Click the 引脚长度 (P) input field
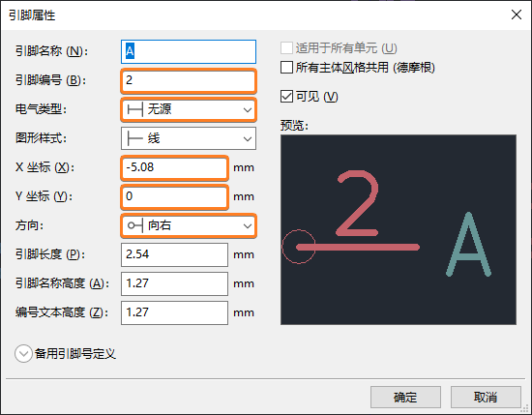This screenshot has width=532, height=415. point(174,254)
